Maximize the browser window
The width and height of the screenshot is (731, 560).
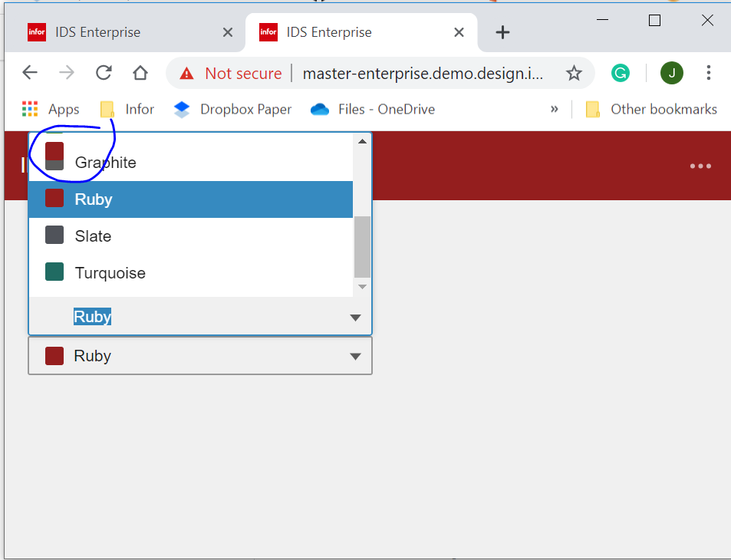(x=654, y=20)
